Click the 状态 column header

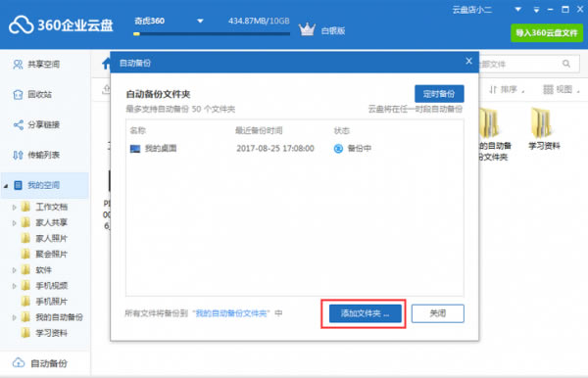(x=342, y=131)
